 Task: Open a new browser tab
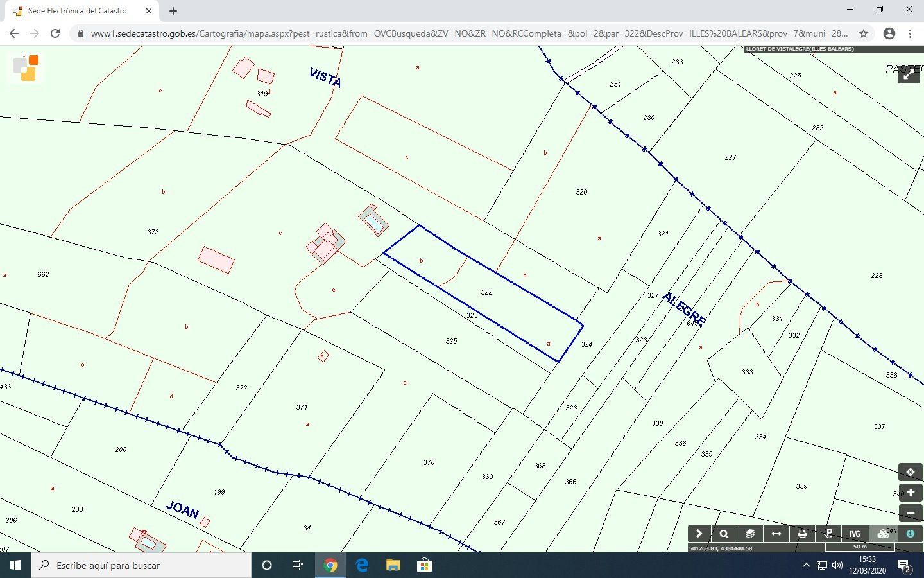coord(173,11)
